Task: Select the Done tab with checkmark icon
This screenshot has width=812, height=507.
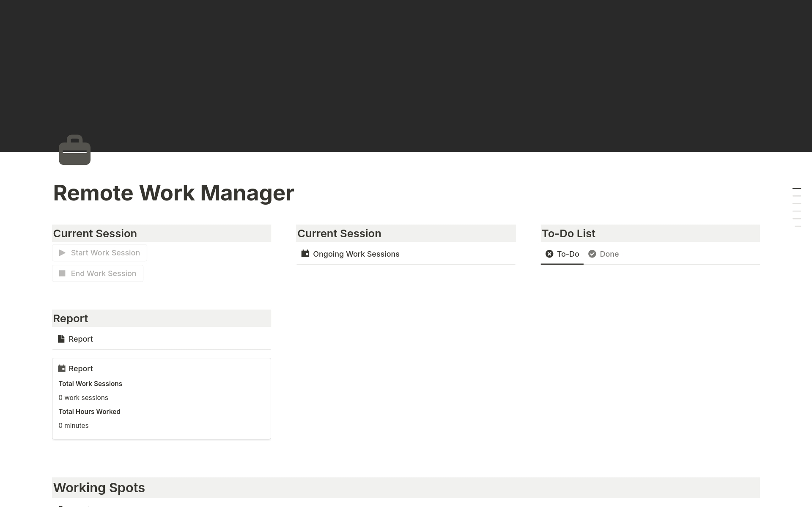Action: [604, 254]
